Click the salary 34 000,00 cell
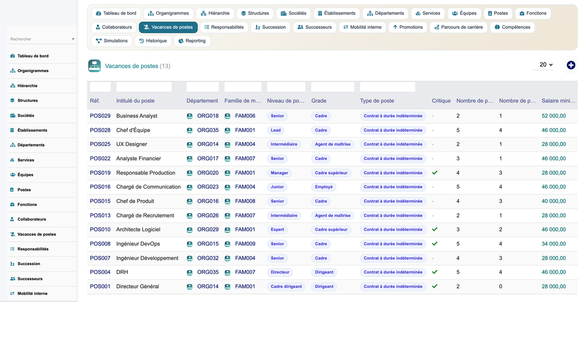Image resolution: width=588 pixels, height=364 pixels. [554, 244]
